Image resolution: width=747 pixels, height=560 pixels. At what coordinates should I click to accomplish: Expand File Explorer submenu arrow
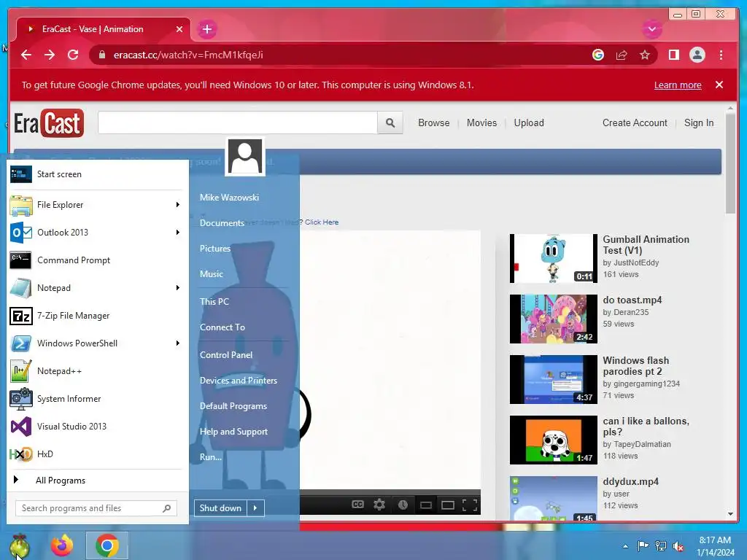[x=178, y=205]
